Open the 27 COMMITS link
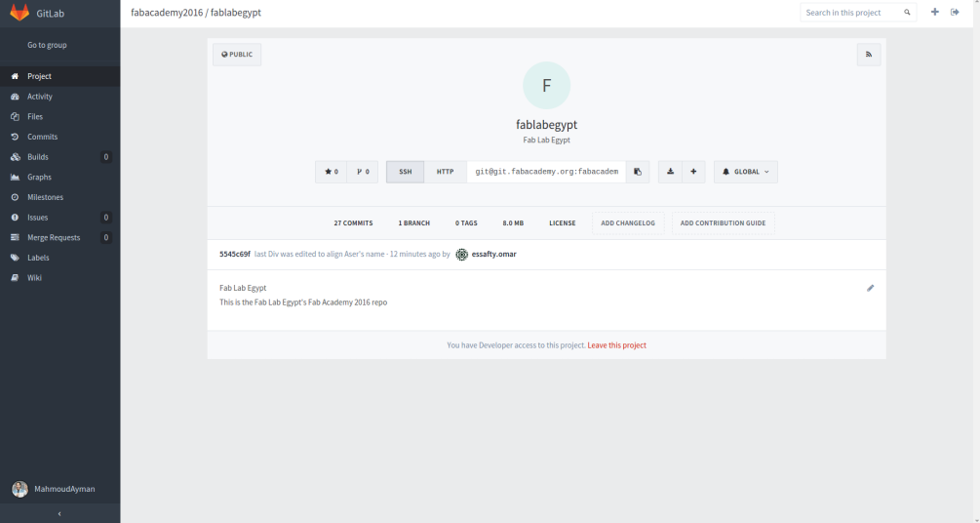Viewport: 980px width, 523px height. [353, 222]
